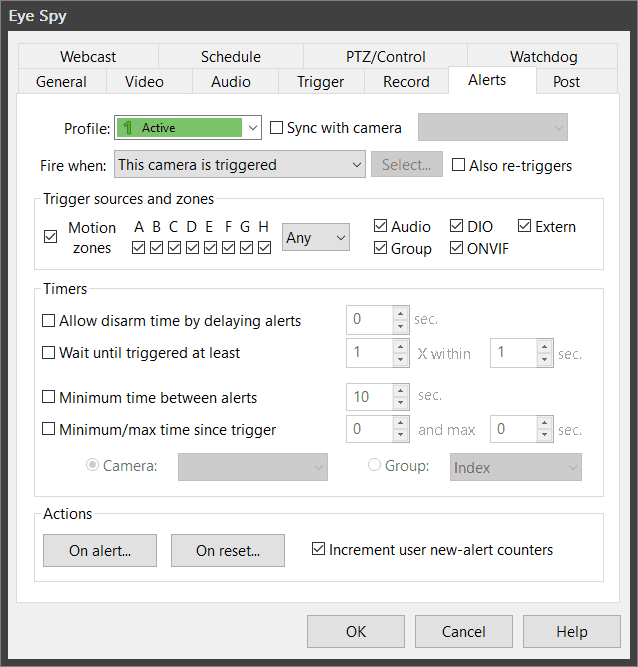Open the General tab

coord(62,81)
